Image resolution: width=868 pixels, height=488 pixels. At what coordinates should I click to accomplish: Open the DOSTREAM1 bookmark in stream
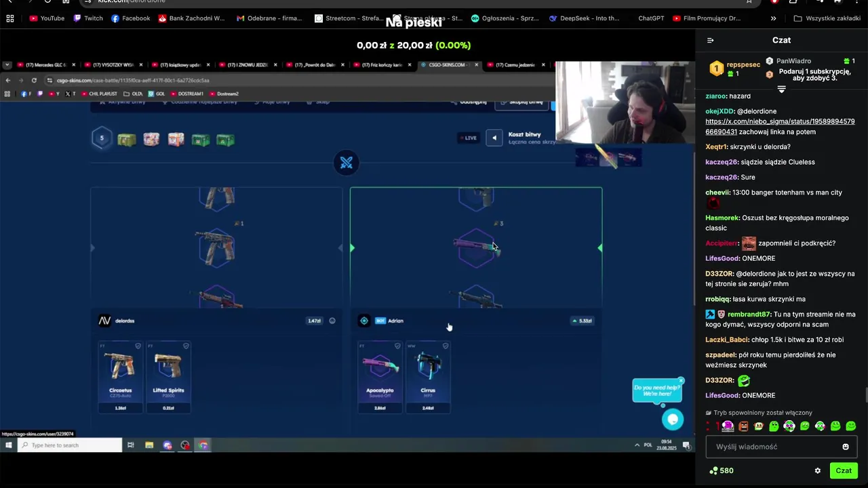pyautogui.click(x=187, y=94)
